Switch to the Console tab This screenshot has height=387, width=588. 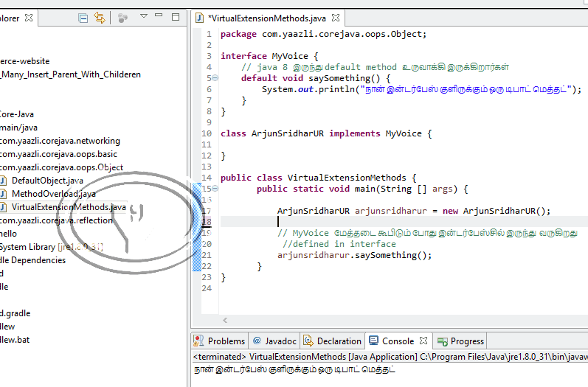(x=398, y=341)
